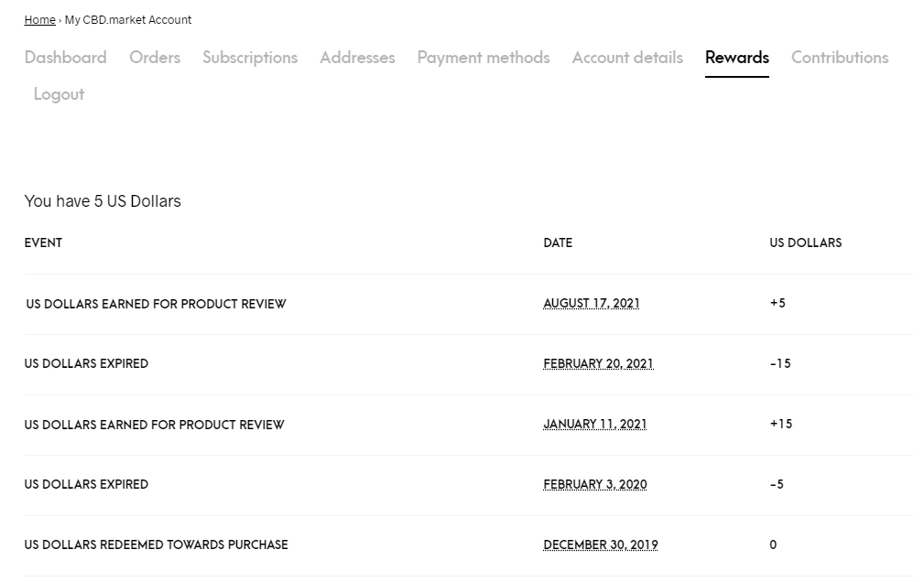Open the Addresses tab

tap(357, 58)
